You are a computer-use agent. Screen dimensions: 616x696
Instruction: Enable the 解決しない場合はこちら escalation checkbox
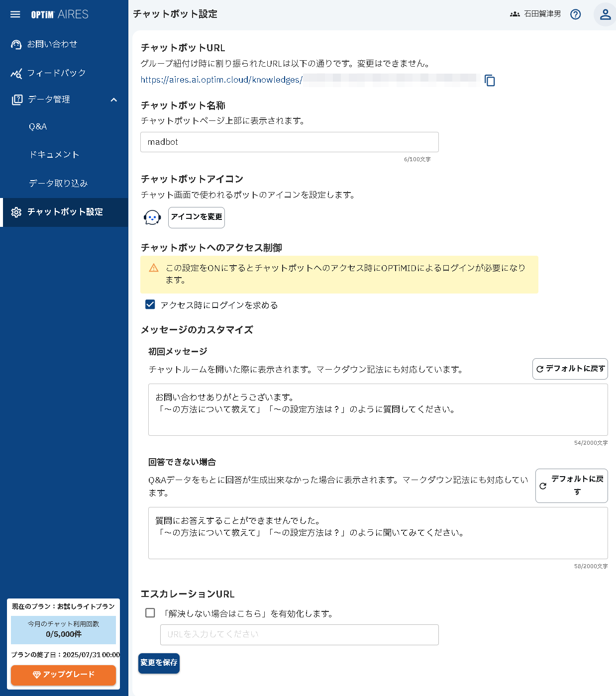pos(150,613)
